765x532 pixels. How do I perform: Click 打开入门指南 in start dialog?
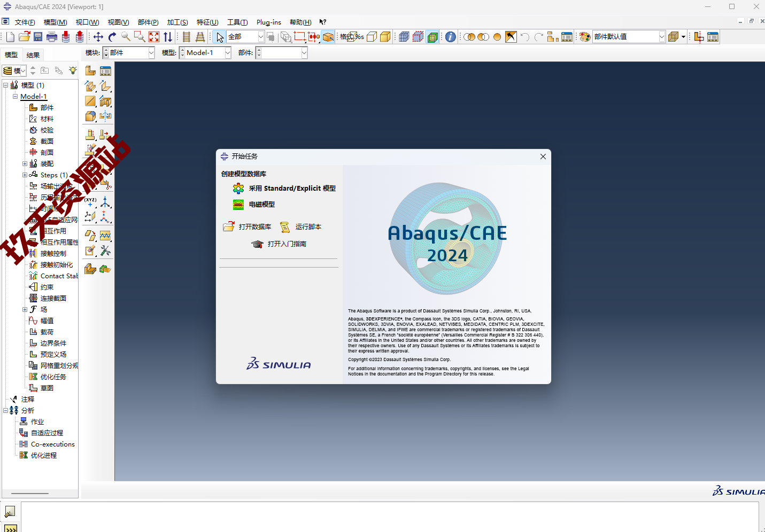(x=279, y=244)
